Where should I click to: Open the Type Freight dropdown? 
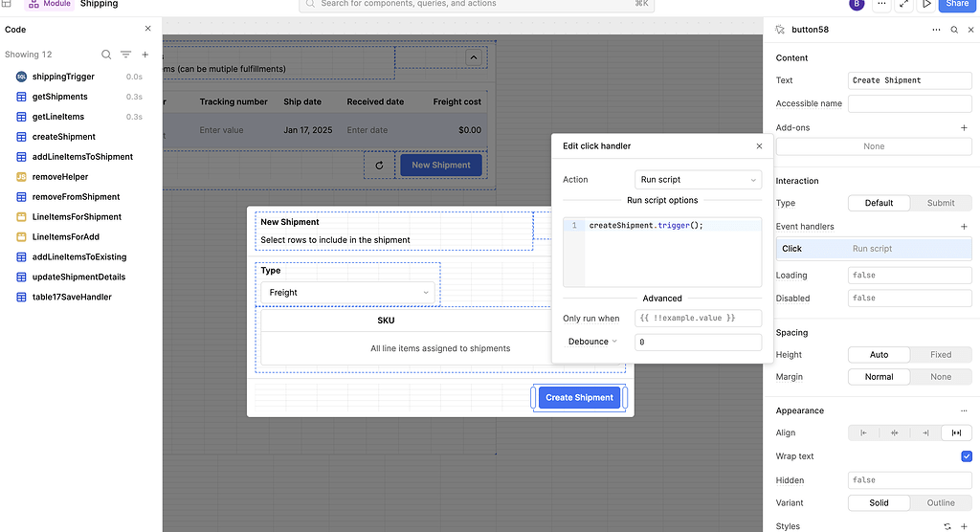coord(347,293)
